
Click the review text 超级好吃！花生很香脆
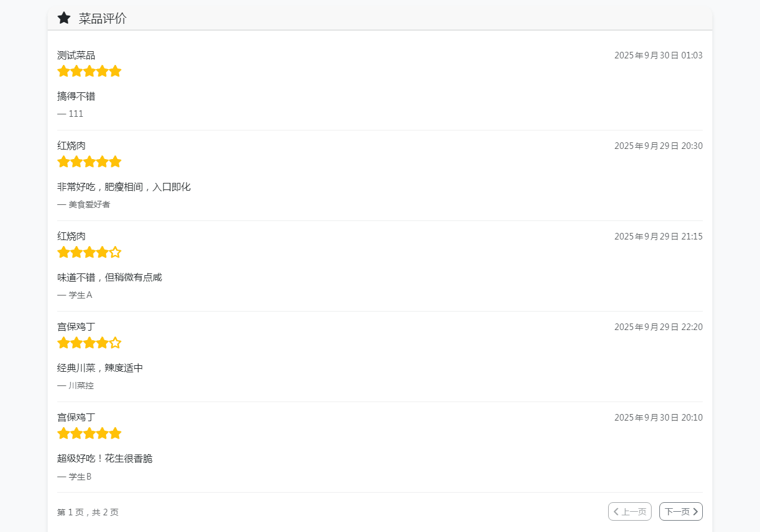pos(105,459)
